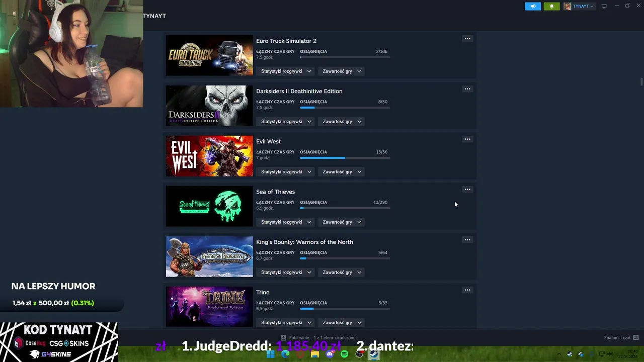This screenshot has height=362, width=644.
Task: Open the Darksiders II Deathinitive Edition title link
Action: [299, 91]
